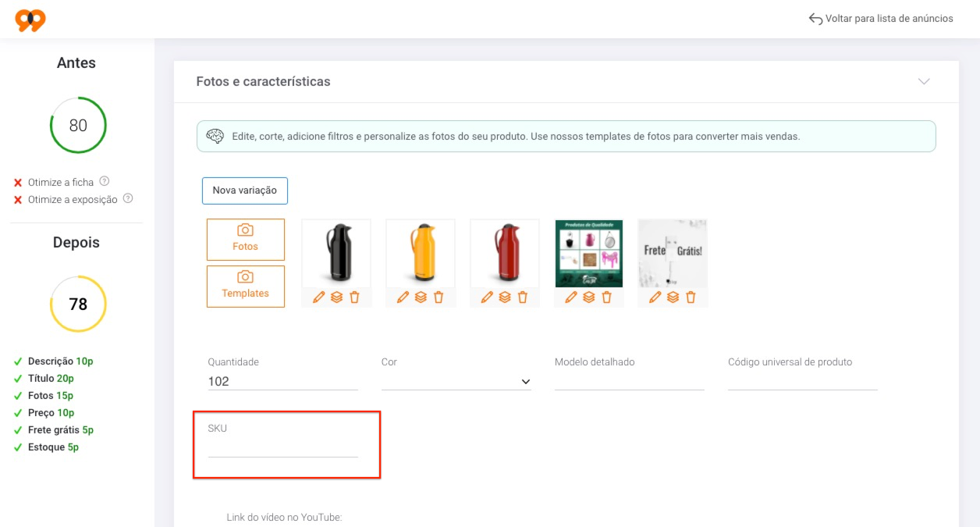Click the SKU input field
This screenshot has height=527, width=980.
[283, 448]
